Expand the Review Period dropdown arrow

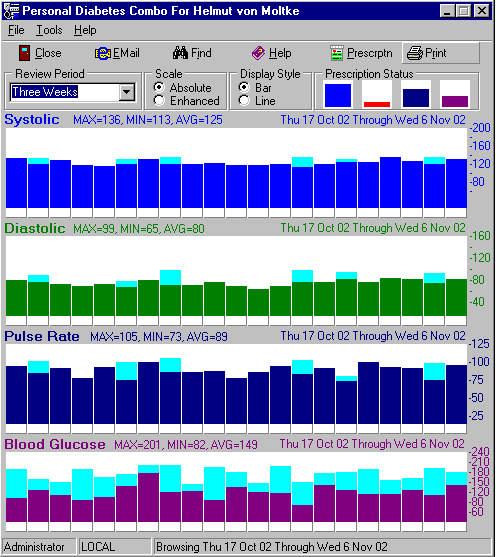pos(126,92)
